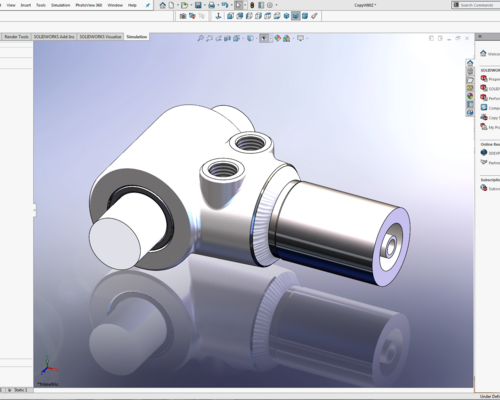The width and height of the screenshot is (500, 400).
Task: Switch to the Isometric view
Action: (x=286, y=16)
